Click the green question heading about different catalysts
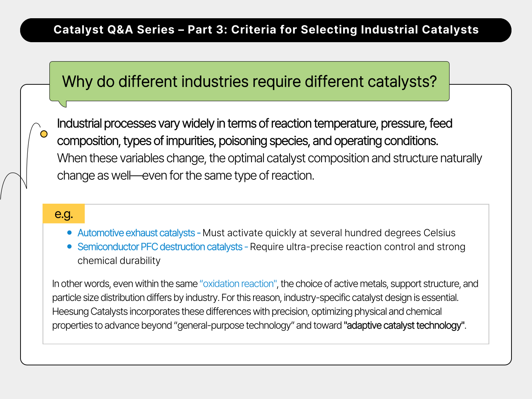 pos(249,82)
